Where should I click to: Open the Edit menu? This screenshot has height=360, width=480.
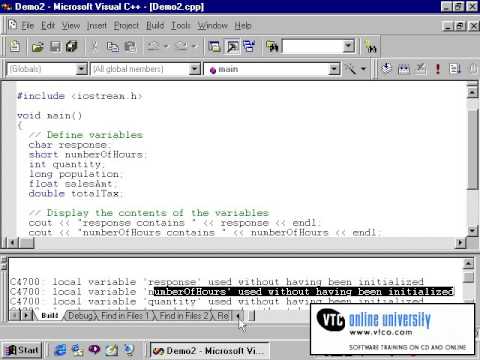48,26
